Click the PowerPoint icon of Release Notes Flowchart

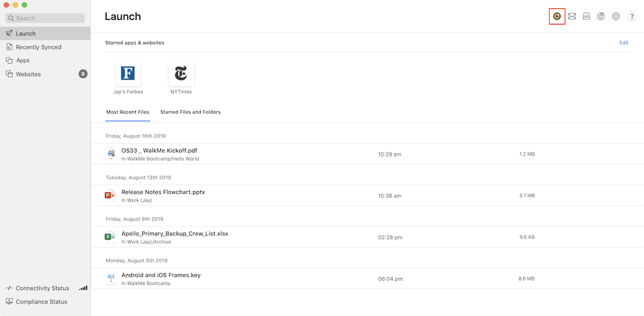(x=111, y=196)
